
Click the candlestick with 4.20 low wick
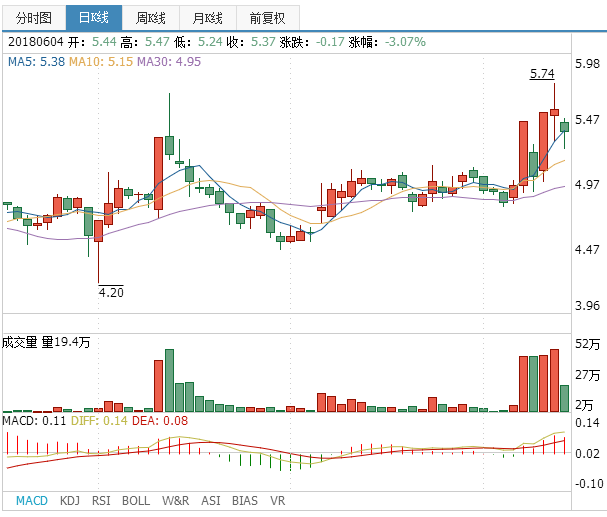[98, 231]
